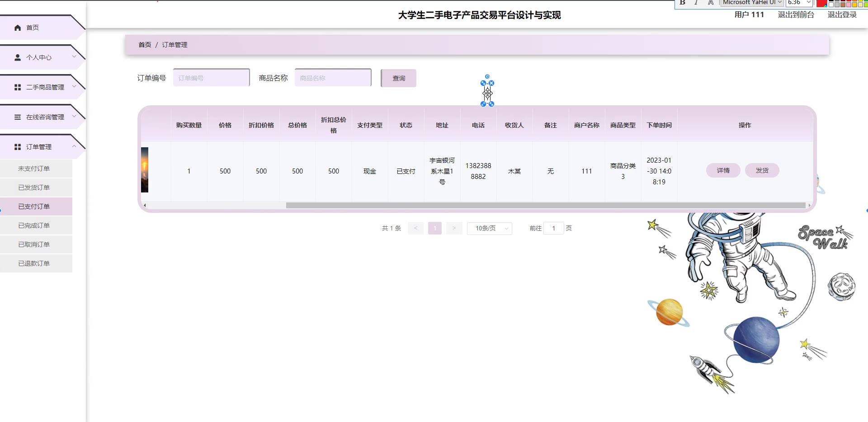Viewport: 868px width, 422px height.
Task: Open the 10条/页 page size dropdown
Action: coord(490,228)
